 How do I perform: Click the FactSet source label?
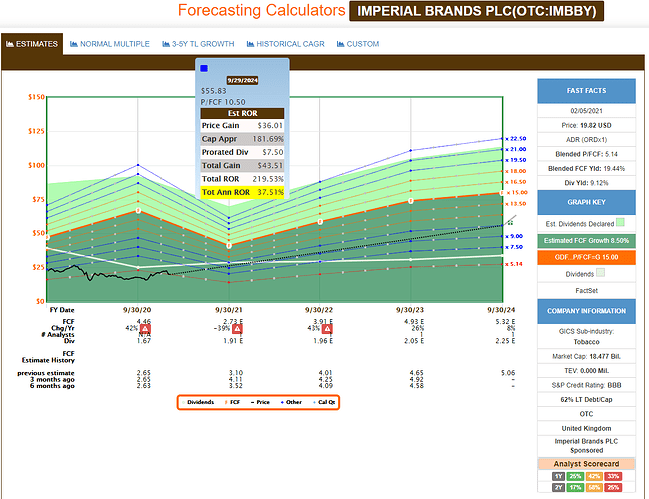pos(587,291)
